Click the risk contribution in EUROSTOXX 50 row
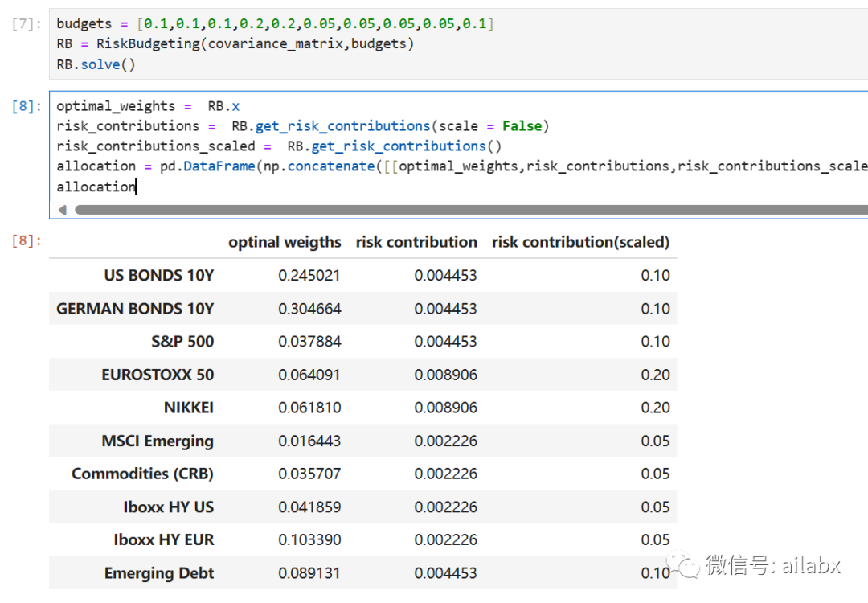This screenshot has width=868, height=603. 445,375
